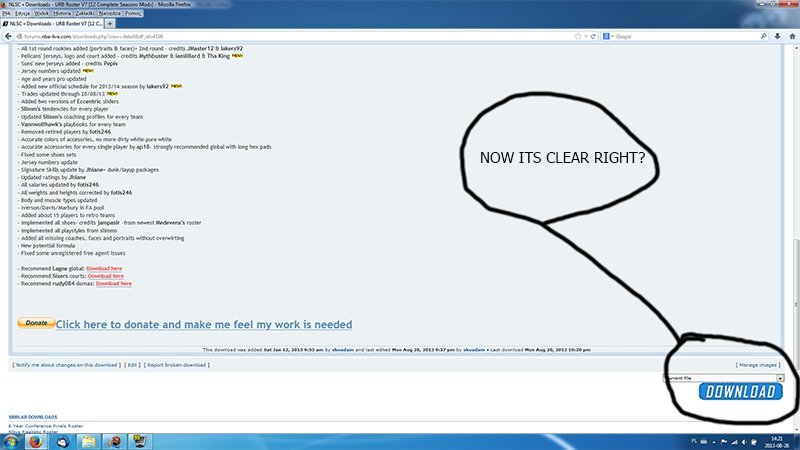Open a new tab with the plus button

(110, 23)
